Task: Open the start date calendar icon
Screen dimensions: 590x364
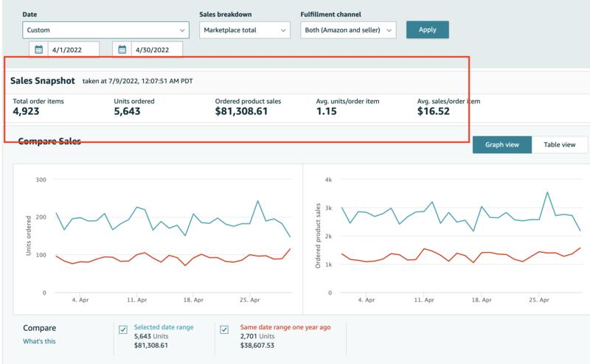Action: pyautogui.click(x=39, y=49)
